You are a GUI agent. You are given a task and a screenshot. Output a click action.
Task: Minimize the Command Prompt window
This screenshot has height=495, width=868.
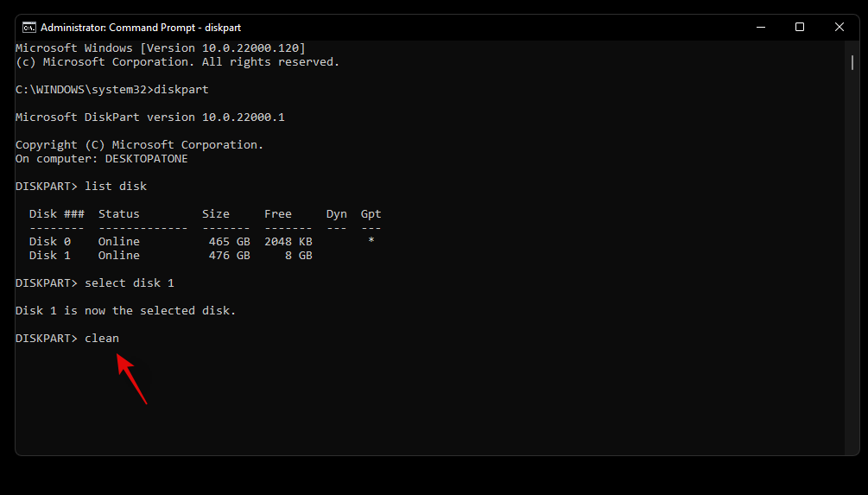pyautogui.click(x=759, y=27)
